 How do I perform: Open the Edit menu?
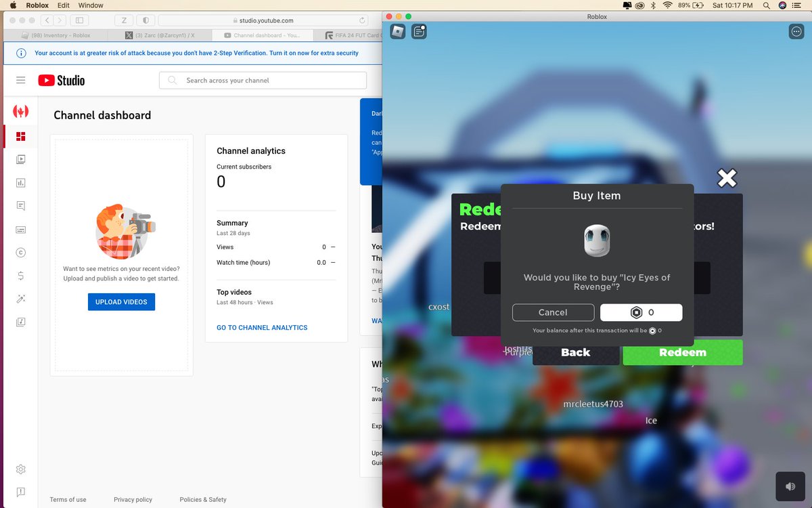64,5
